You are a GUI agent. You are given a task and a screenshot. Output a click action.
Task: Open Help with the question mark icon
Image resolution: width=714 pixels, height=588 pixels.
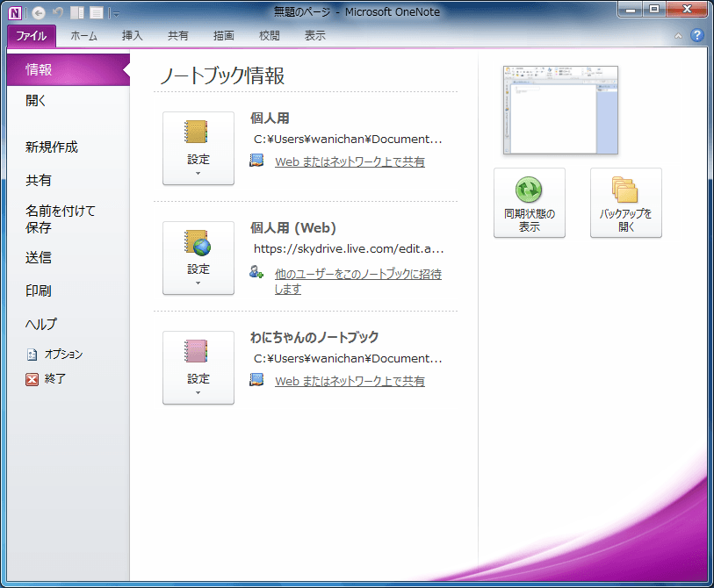click(x=697, y=35)
